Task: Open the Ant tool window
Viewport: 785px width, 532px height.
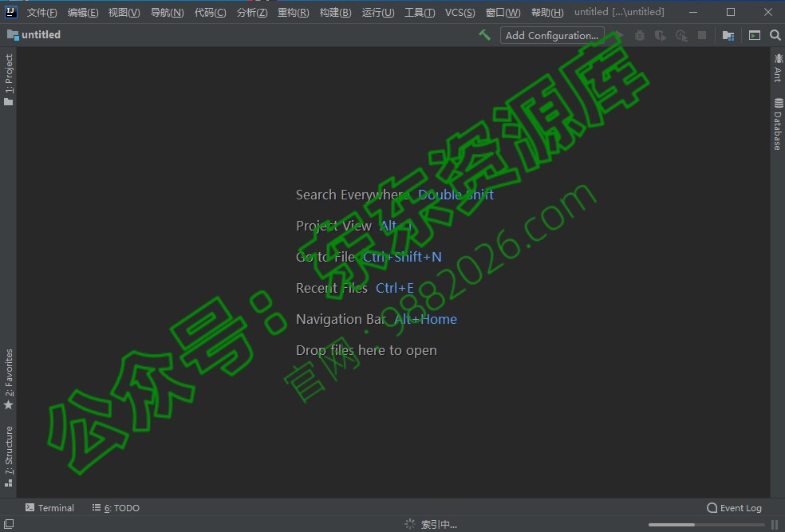Action: (x=777, y=70)
